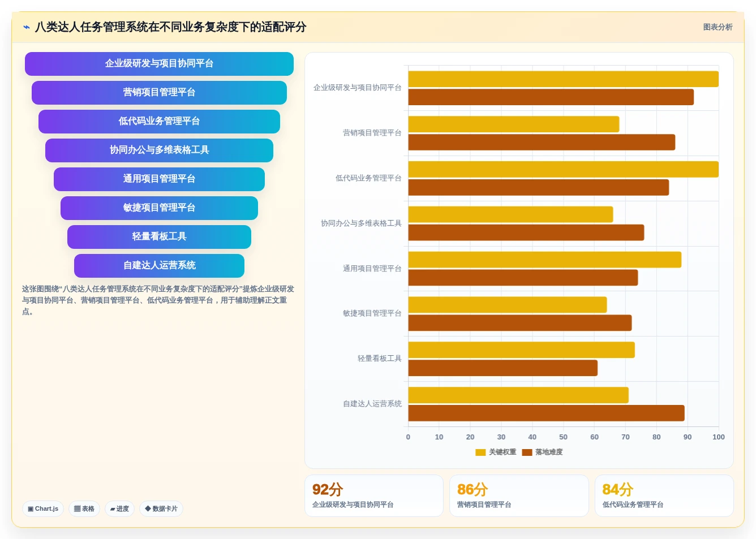Click the description paragraph starting 这张图围绕
The image size is (756, 539).
point(158,300)
